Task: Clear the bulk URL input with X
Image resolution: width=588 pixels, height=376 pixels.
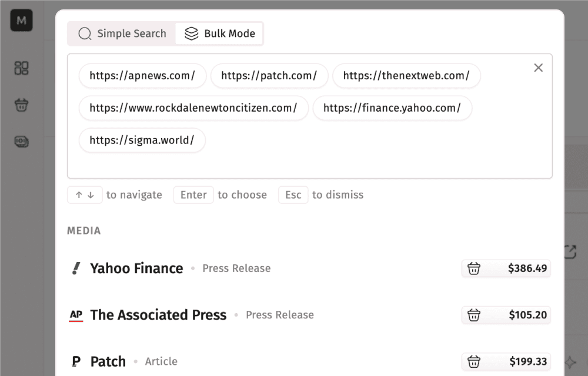Action: pyautogui.click(x=538, y=68)
